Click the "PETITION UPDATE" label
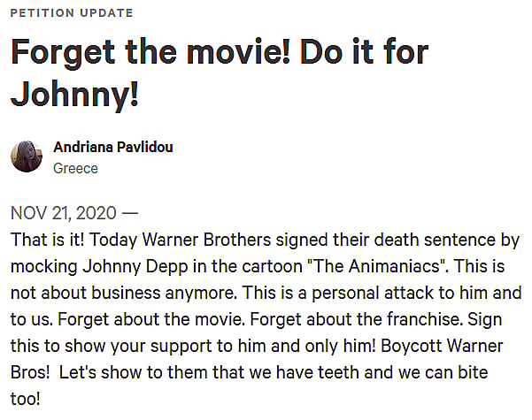 [72, 13]
